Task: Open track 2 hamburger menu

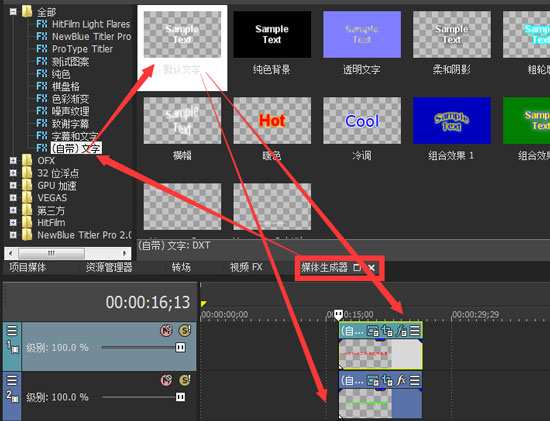Action: coord(12,380)
